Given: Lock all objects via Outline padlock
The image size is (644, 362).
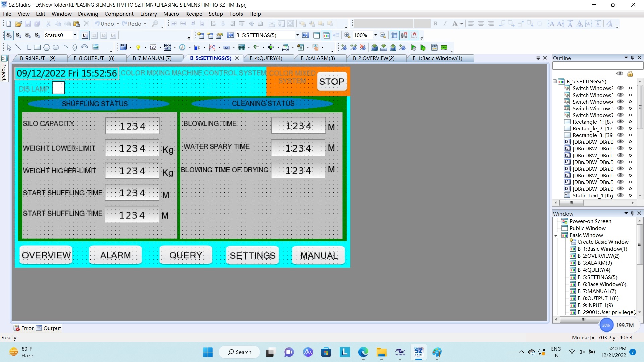Looking at the screenshot, I should [x=630, y=74].
